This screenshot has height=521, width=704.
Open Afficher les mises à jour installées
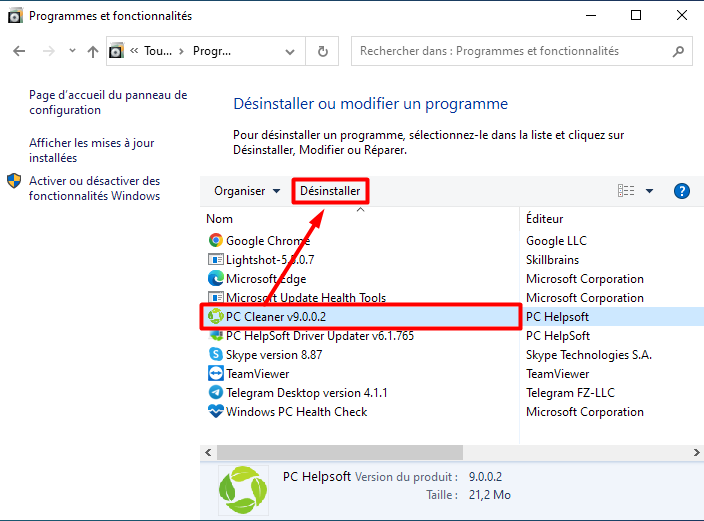92,150
